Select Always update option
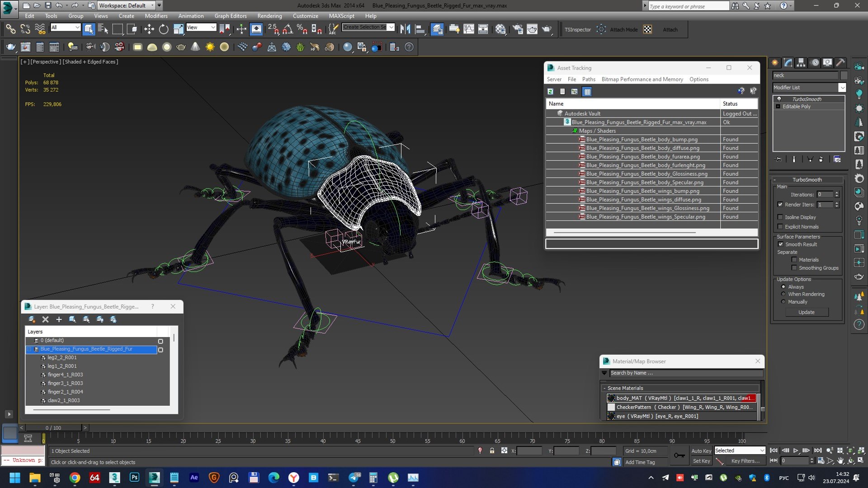The height and width of the screenshot is (488, 868). (783, 287)
